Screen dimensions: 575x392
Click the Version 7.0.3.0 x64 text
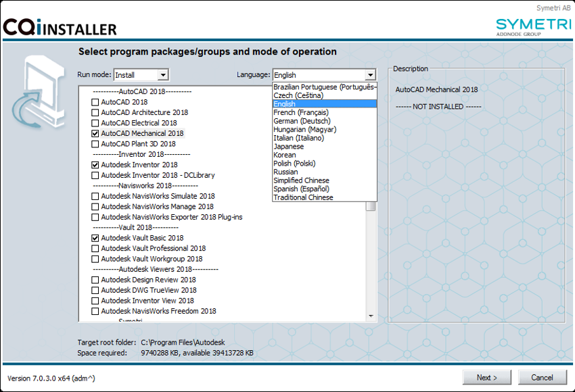point(51,378)
